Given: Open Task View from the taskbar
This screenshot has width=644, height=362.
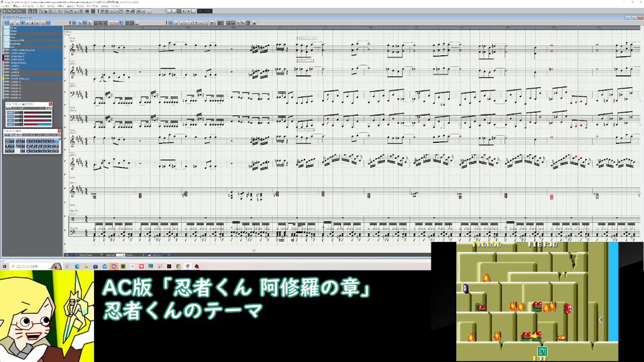Looking at the screenshot, I should 67,266.
